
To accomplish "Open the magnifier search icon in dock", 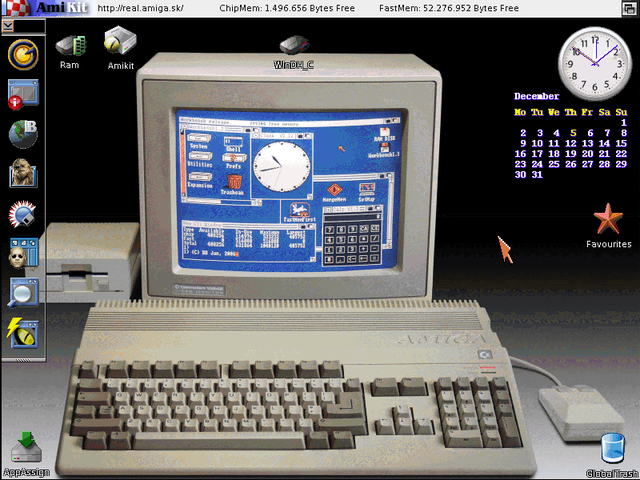I will (23, 292).
